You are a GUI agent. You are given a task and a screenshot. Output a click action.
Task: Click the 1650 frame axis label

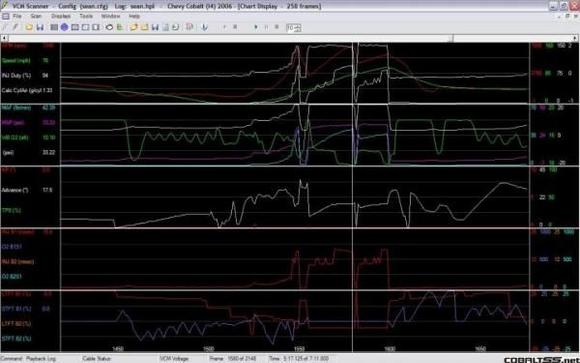[x=480, y=349]
